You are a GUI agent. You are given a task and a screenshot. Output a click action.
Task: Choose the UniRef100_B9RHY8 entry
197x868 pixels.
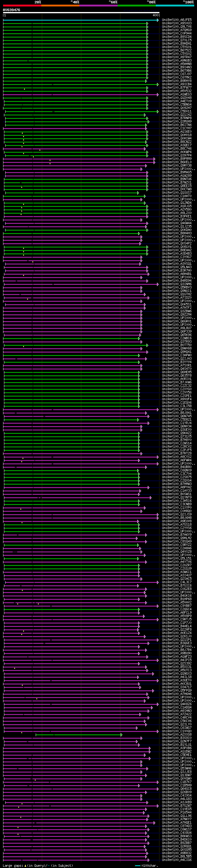coord(177,81)
